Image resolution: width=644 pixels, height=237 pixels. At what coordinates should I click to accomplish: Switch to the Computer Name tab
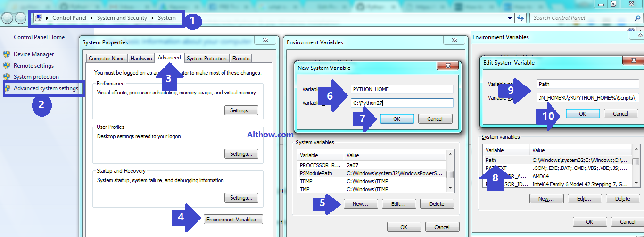pyautogui.click(x=107, y=59)
